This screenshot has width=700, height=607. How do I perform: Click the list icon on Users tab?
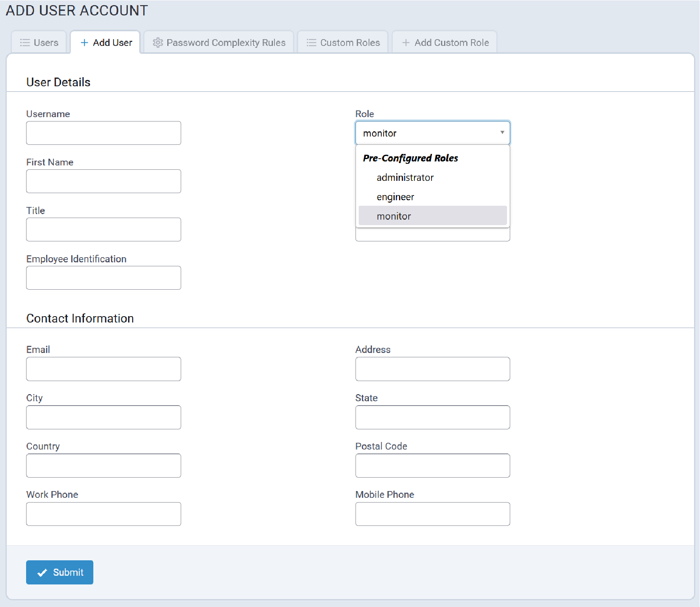[x=25, y=43]
